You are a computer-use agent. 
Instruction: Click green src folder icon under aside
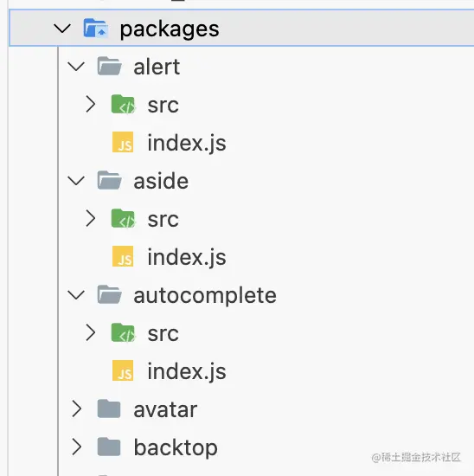(123, 218)
